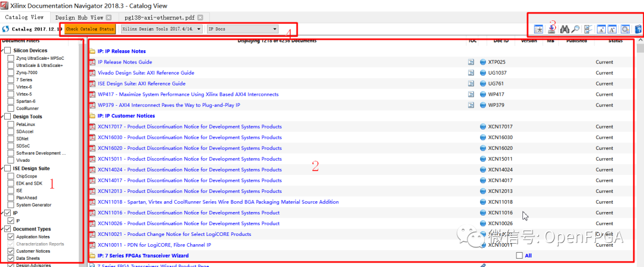Click PDF icon beside IP Release Notes Guide
This screenshot has height=267, width=644.
point(92,62)
